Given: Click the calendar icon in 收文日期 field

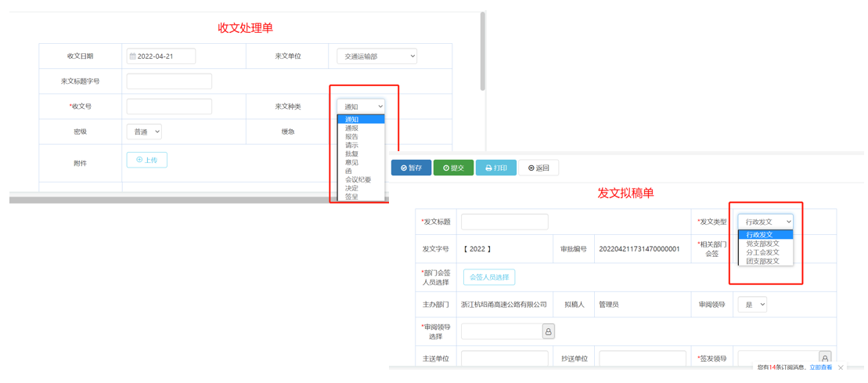Looking at the screenshot, I should pos(133,56).
